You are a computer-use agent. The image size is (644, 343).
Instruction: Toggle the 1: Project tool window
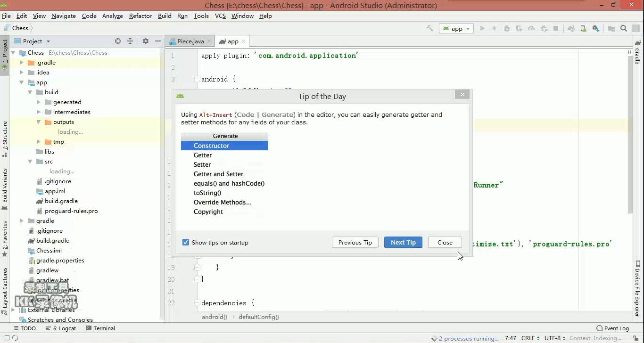coord(5,54)
